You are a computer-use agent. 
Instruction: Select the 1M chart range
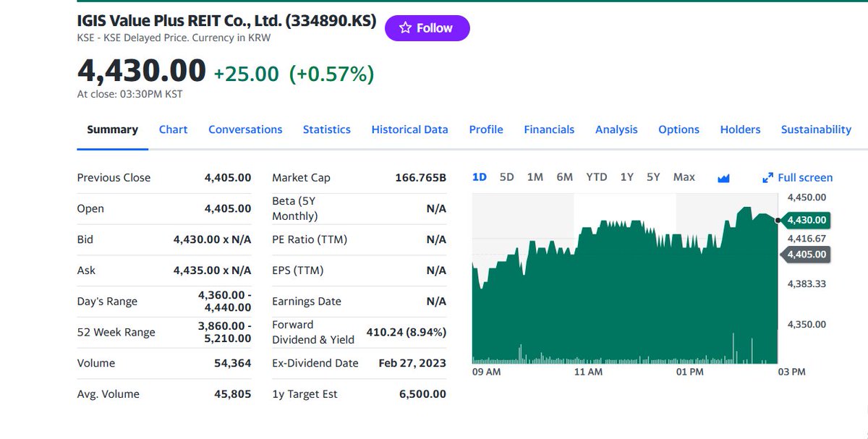pyautogui.click(x=535, y=177)
